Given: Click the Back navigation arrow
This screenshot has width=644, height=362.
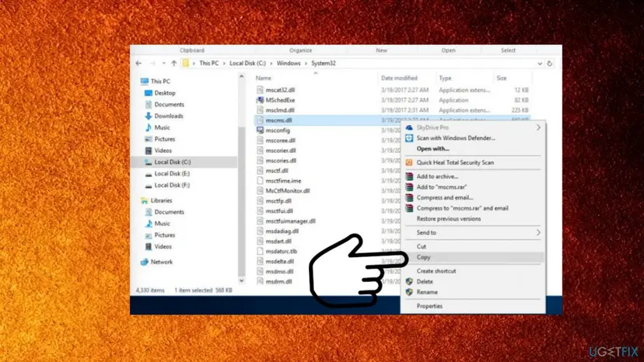Looking at the screenshot, I should tap(138, 63).
